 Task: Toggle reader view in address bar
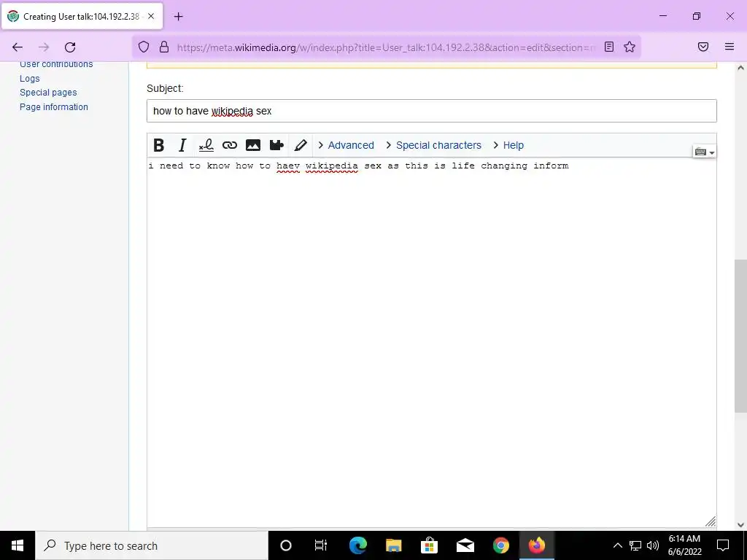[x=609, y=47]
